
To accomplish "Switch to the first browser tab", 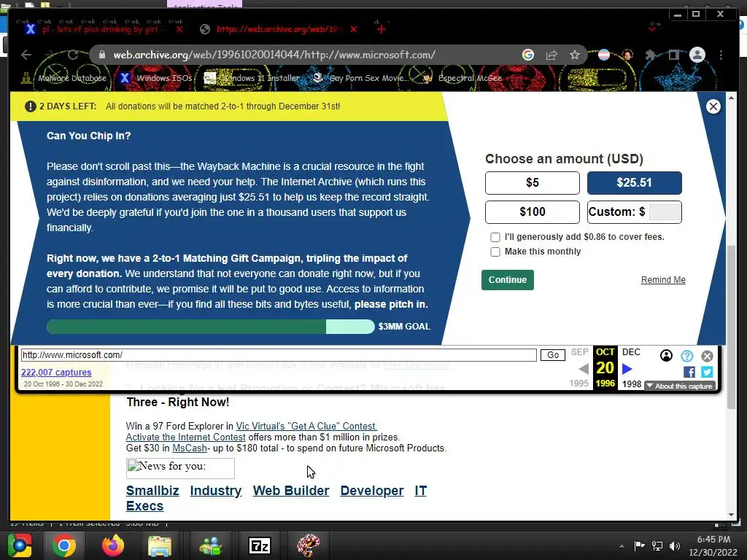I will pos(103,29).
